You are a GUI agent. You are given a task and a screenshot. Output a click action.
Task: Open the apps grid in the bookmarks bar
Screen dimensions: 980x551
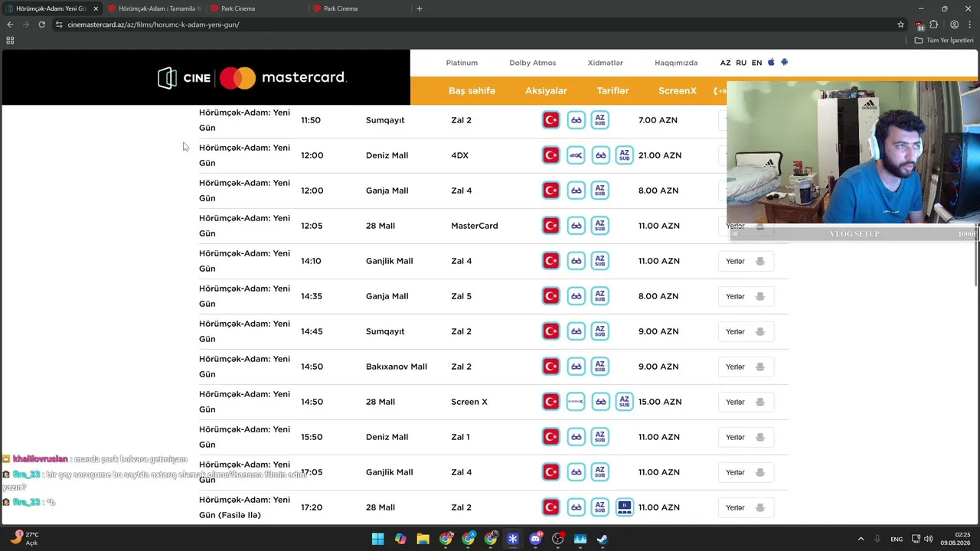(x=10, y=41)
